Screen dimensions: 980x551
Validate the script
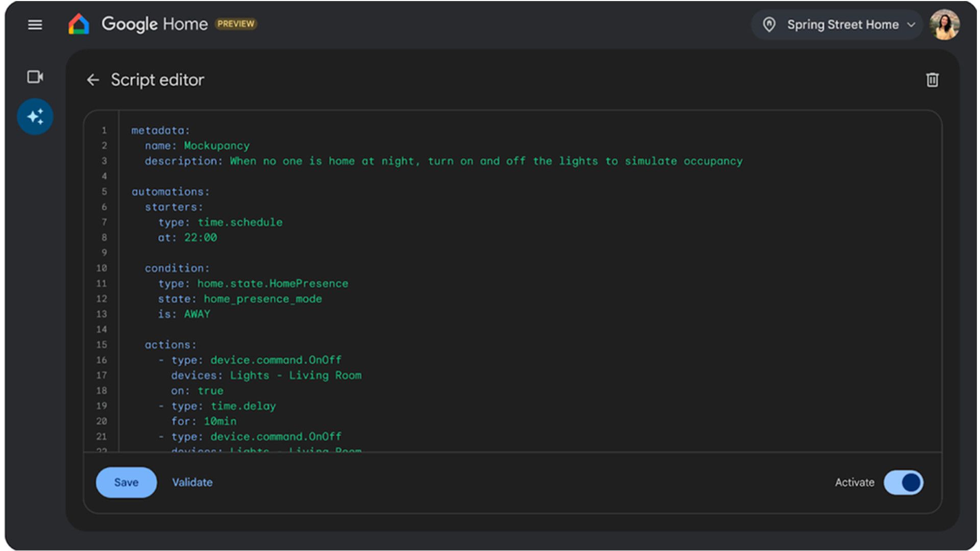click(x=192, y=482)
